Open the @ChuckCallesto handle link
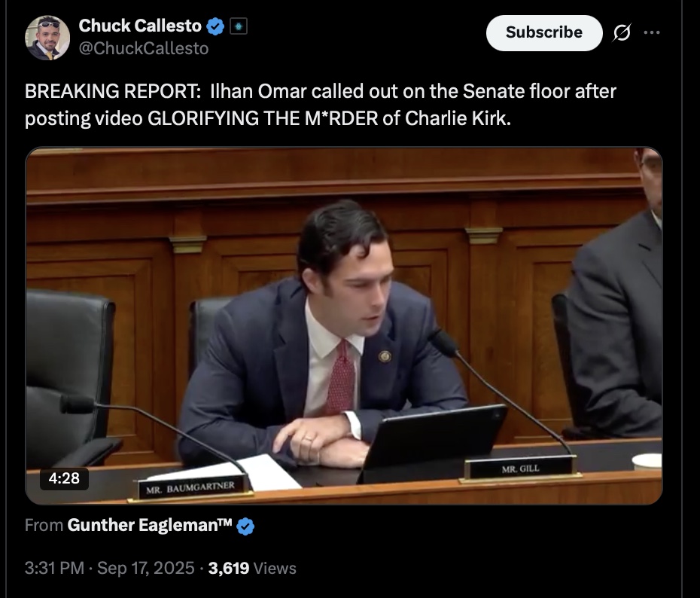 [x=144, y=48]
